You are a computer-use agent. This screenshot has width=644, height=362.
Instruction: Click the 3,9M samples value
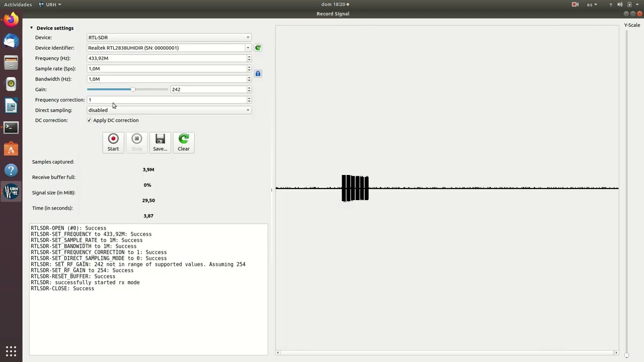click(x=148, y=169)
